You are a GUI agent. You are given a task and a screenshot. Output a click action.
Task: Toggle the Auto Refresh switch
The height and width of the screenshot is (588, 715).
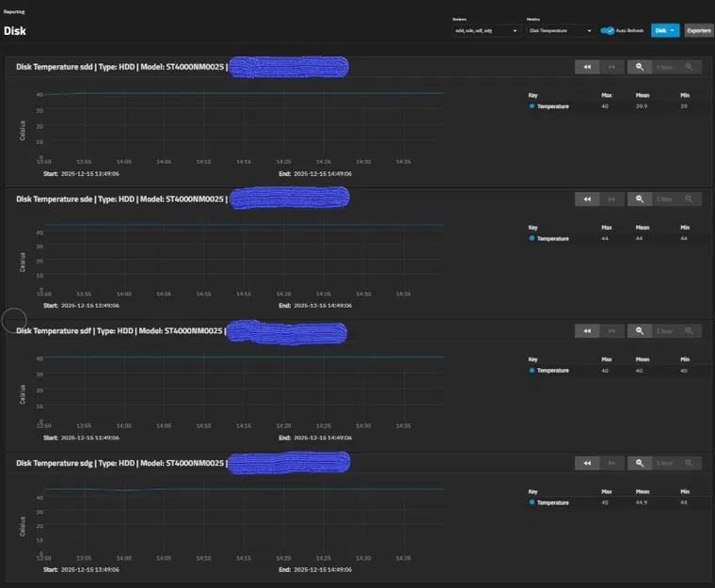tap(607, 30)
